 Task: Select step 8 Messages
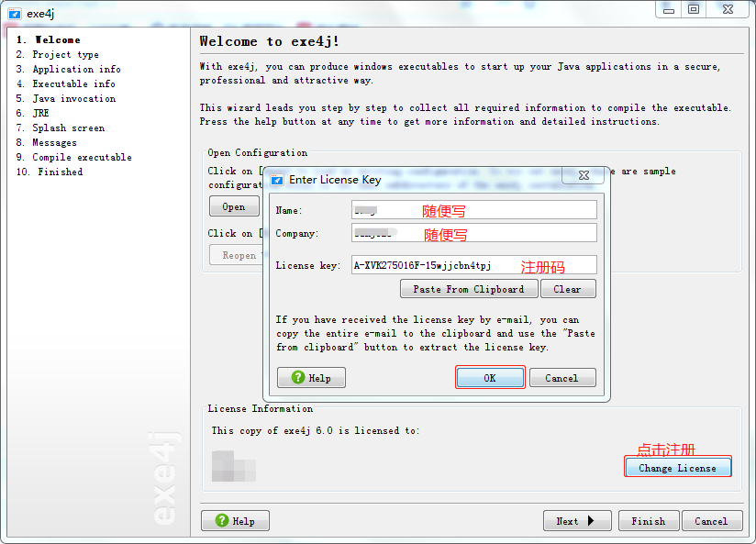point(46,142)
